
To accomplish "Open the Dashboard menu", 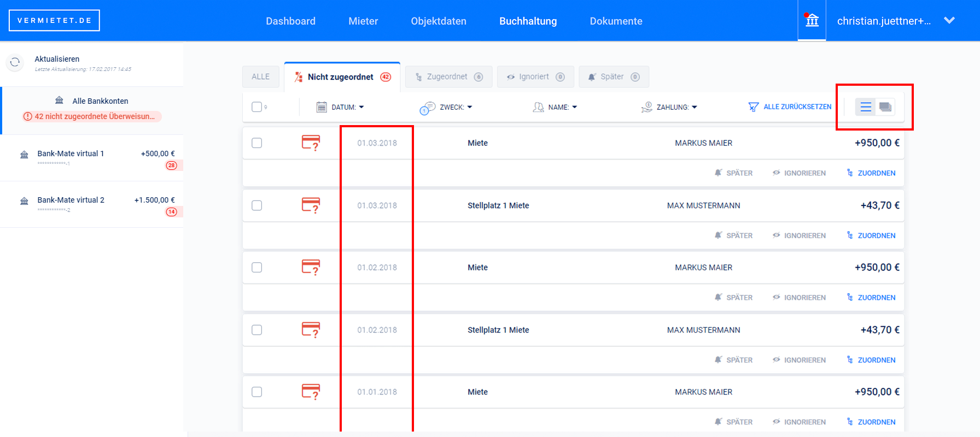I will [290, 21].
